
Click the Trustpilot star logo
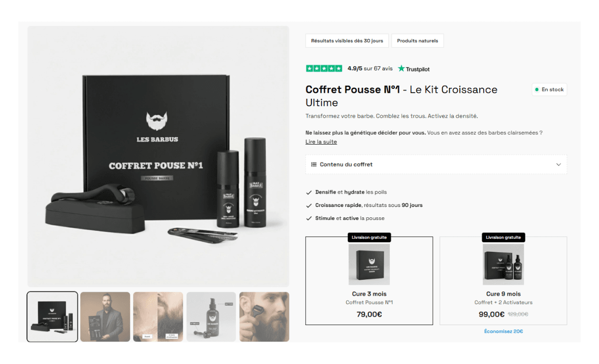pyautogui.click(x=401, y=68)
